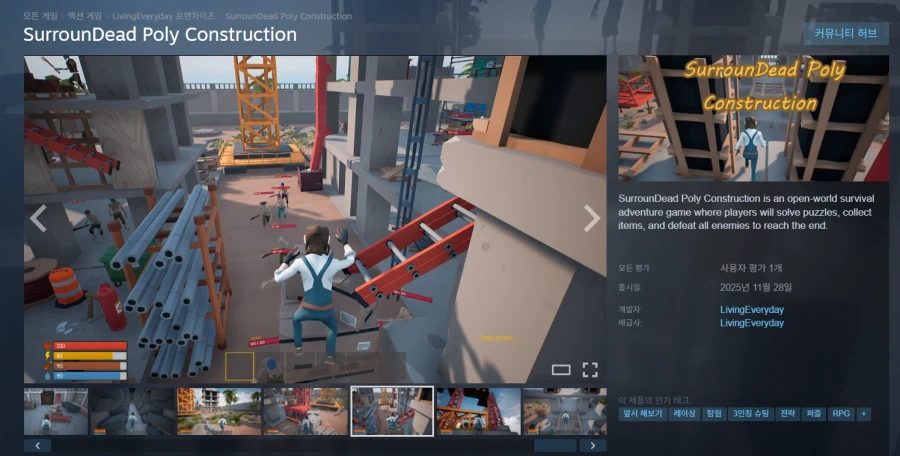The image size is (900, 456).
Task: Open the screenshot in fullscreen view
Action: [590, 370]
